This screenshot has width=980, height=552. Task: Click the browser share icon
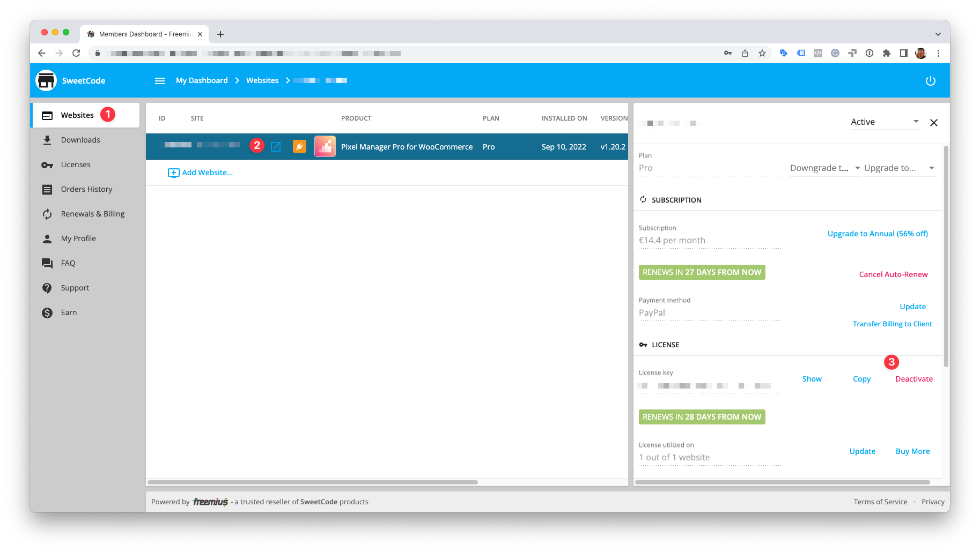[x=745, y=53]
